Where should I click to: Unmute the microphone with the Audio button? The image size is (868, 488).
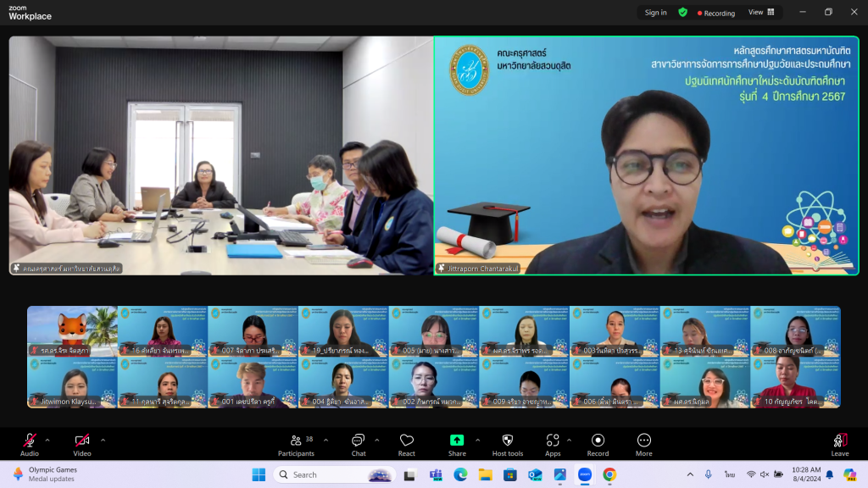point(30,441)
